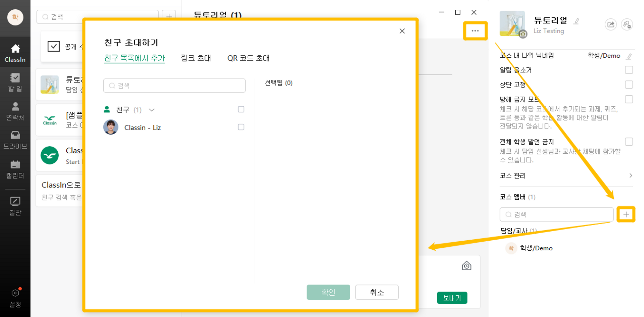Collapse the 친구 (1) group arrow
Viewport: 644px width, 317px height.
tap(152, 110)
